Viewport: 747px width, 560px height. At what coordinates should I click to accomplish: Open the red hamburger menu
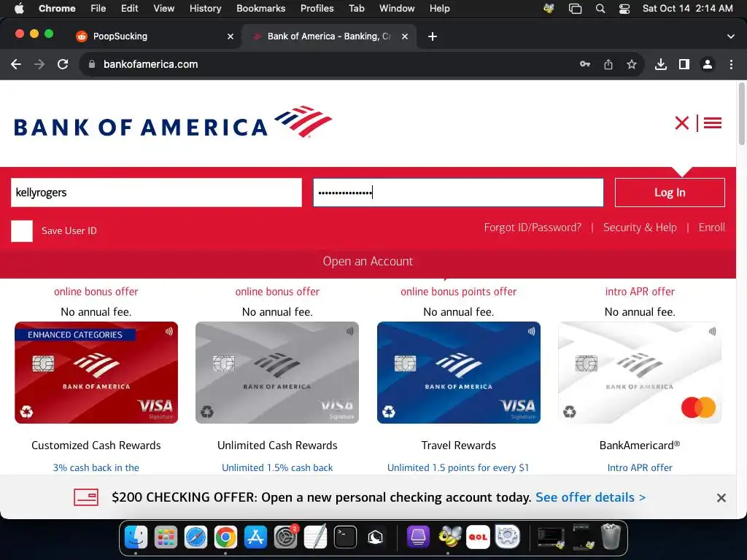[x=713, y=122]
